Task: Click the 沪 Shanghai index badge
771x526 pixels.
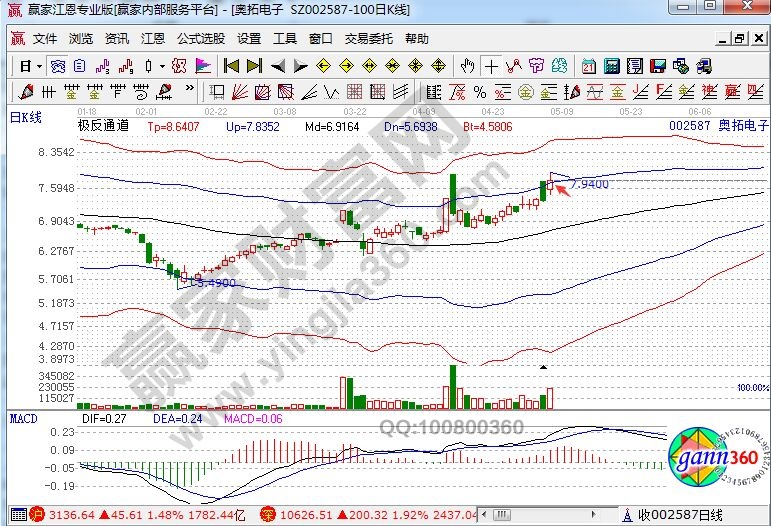Action: 37,515
